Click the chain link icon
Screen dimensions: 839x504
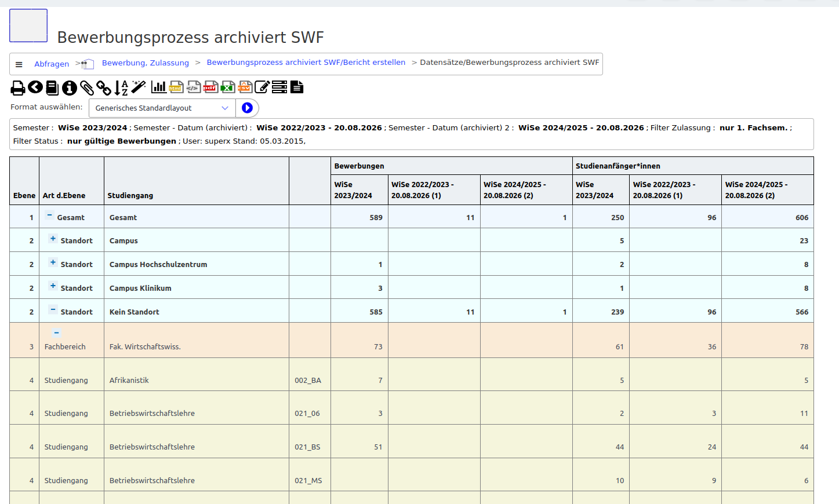(104, 87)
